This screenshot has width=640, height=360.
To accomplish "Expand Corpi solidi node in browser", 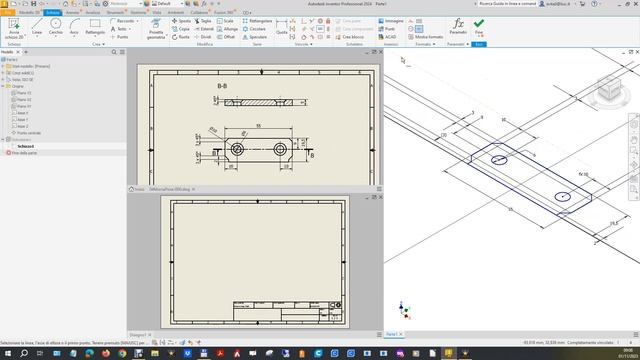I will click(3, 73).
